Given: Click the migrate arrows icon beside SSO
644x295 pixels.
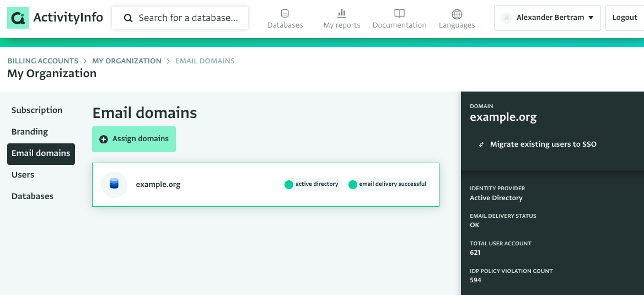Looking at the screenshot, I should [481, 144].
